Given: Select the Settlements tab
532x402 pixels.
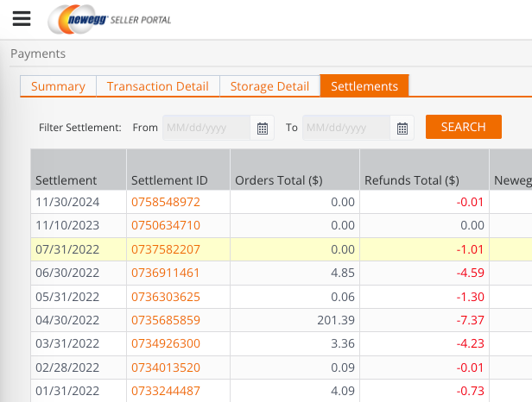Looking at the screenshot, I should pyautogui.click(x=364, y=86).
